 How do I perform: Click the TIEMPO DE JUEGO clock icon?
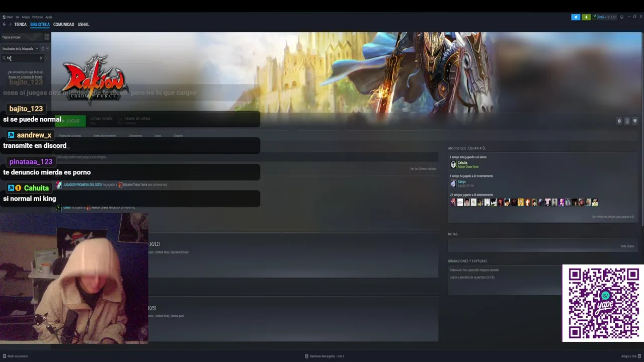tap(120, 121)
